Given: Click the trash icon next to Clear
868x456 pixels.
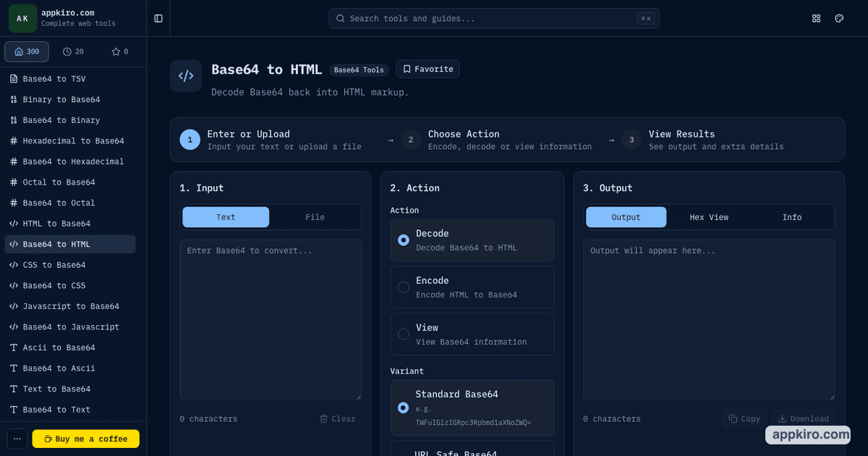Looking at the screenshot, I should tap(324, 418).
